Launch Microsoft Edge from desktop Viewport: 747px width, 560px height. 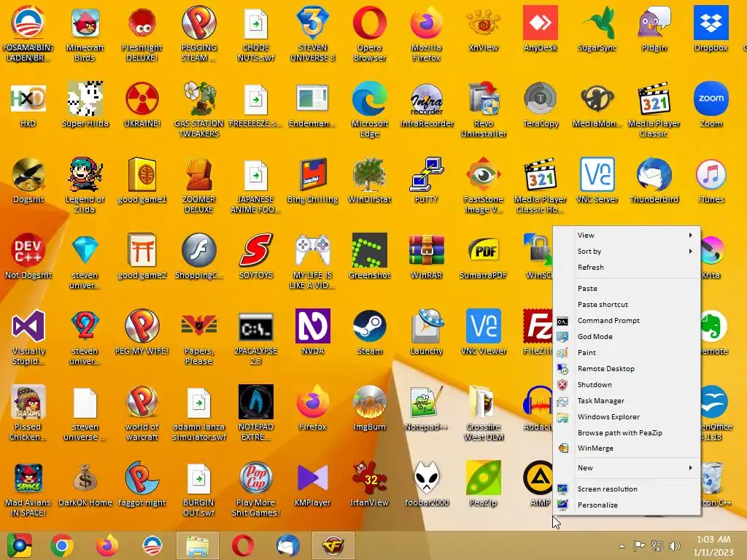[370, 109]
